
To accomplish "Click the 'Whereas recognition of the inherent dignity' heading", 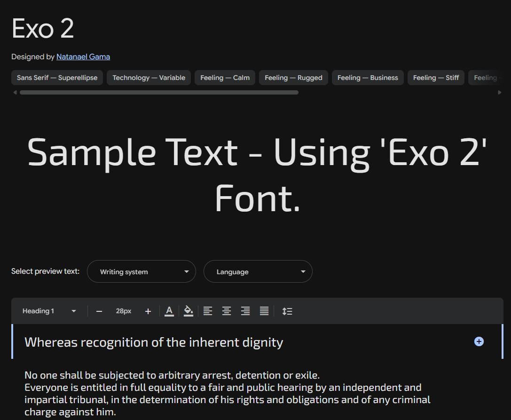I will tap(154, 342).
